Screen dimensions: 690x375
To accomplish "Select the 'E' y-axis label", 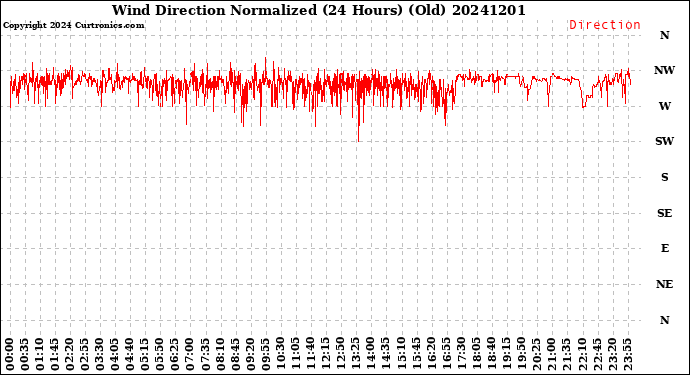I will click(664, 249).
